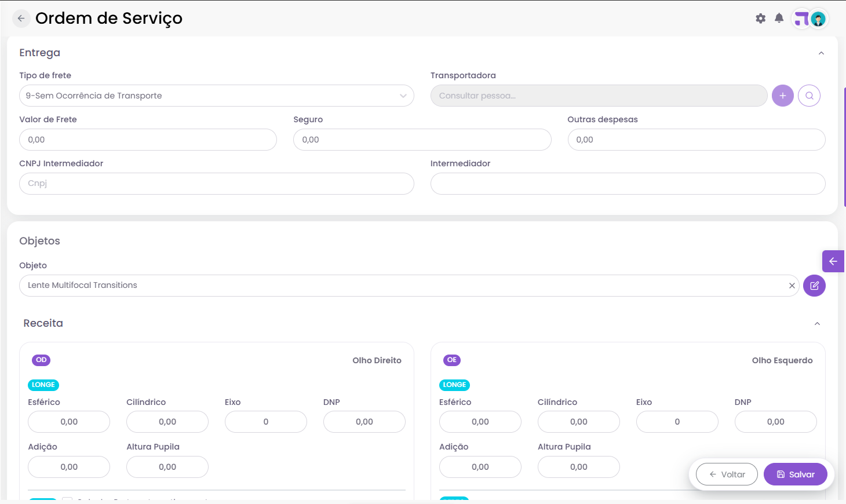This screenshot has height=504, width=846.
Task: Click the Consultar pessoa field
Action: tap(599, 96)
